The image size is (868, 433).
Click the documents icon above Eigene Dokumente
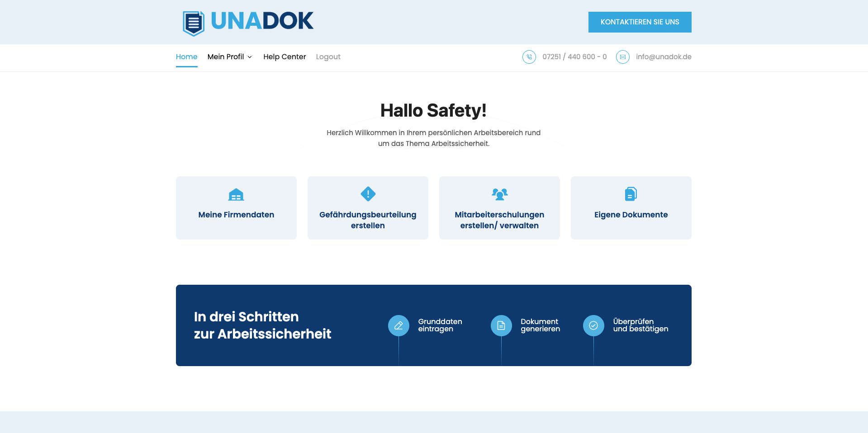pos(631,194)
